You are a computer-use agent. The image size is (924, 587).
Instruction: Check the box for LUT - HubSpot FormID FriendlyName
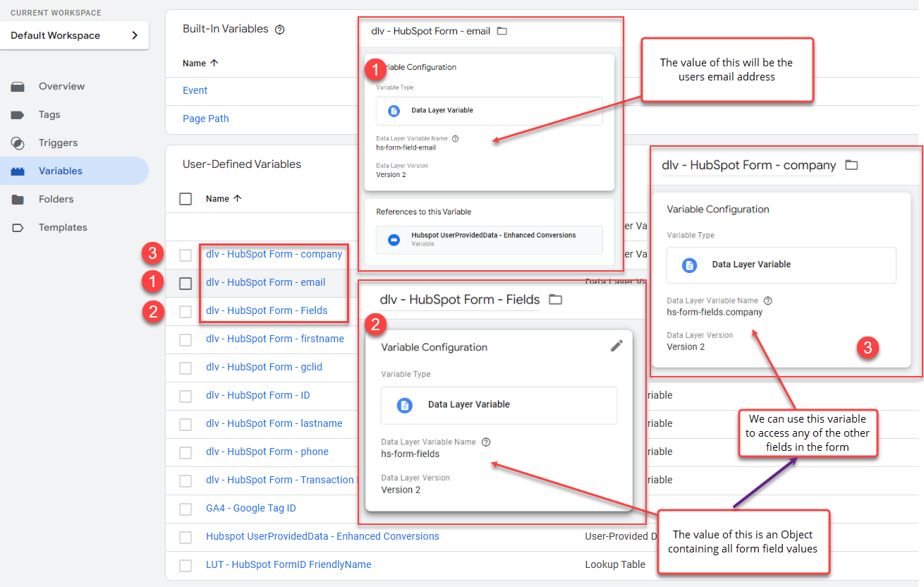click(186, 565)
